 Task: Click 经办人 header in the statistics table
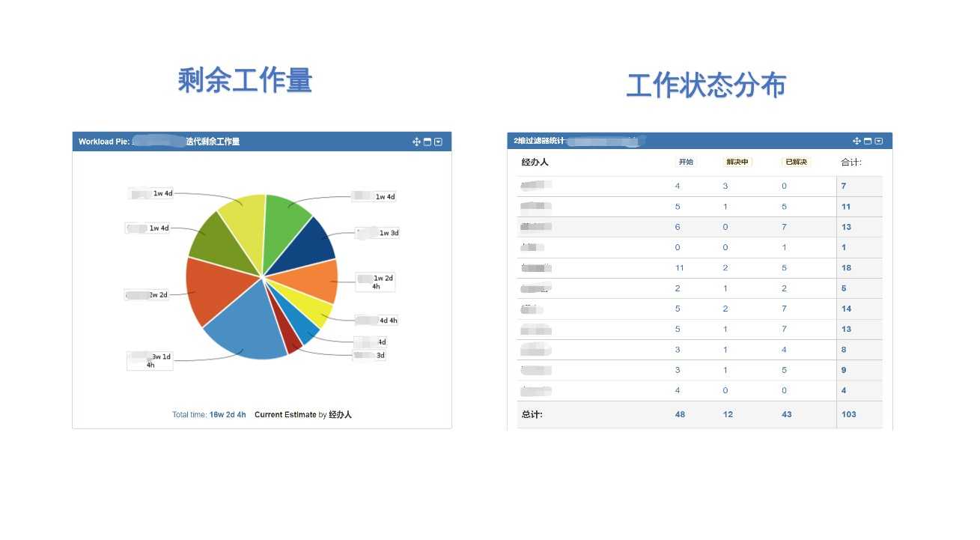[x=535, y=162]
